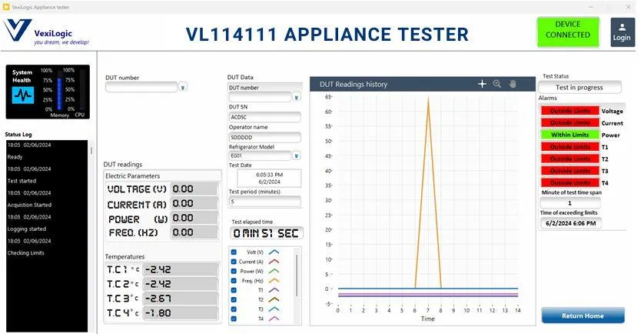The image size is (644, 334).
Task: Click the Operator name input field
Action: 265,137
